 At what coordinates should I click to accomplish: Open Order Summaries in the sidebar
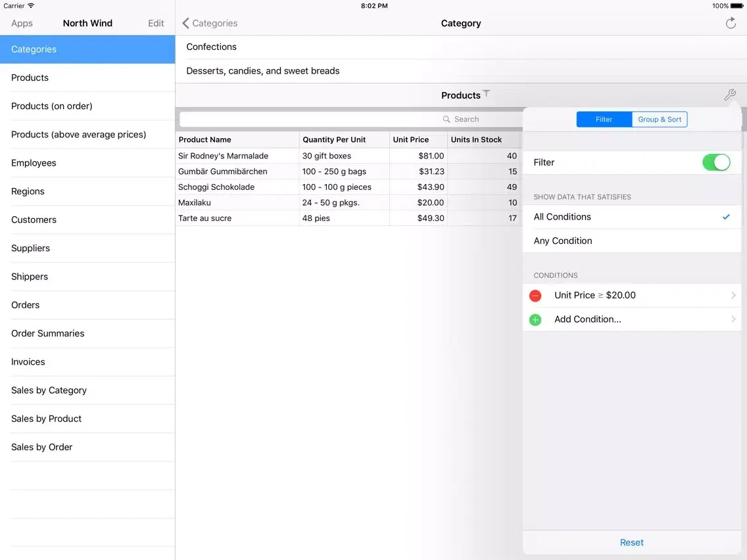[87, 333]
